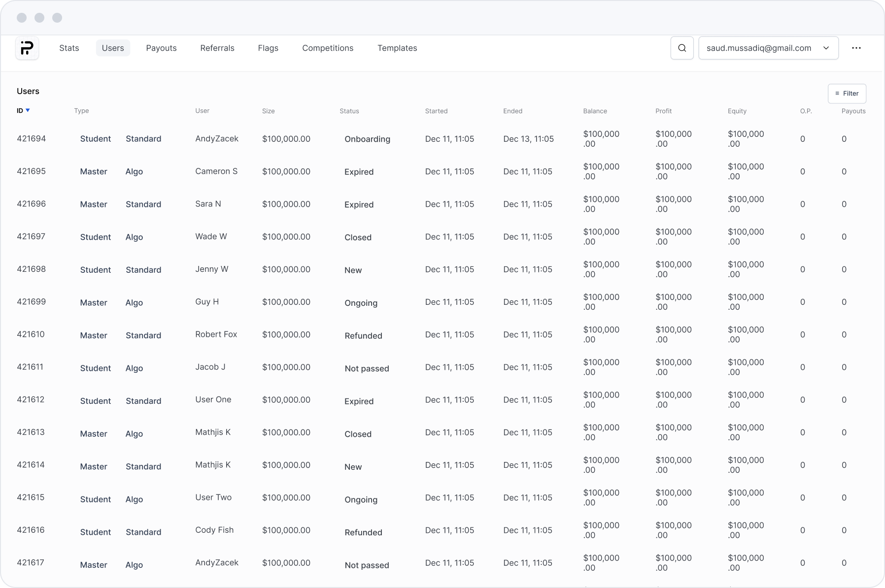Click the Size column header
The width and height of the screenshot is (885, 588).
point(268,111)
